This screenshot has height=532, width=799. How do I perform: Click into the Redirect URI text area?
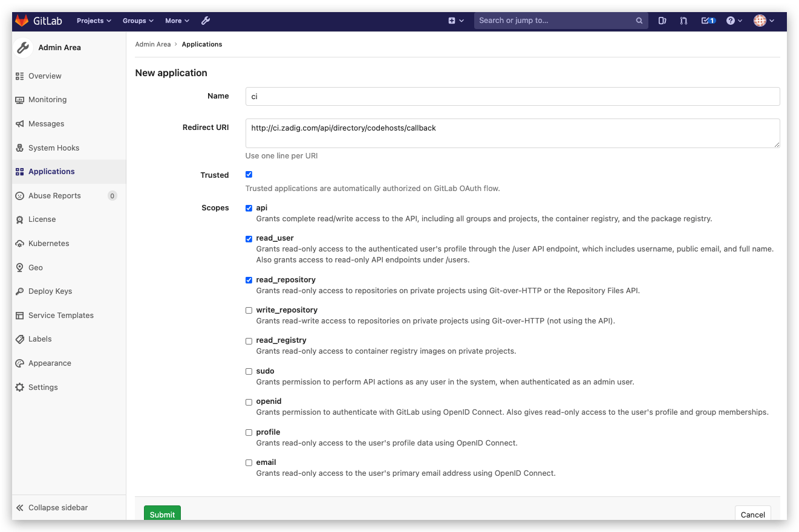[512, 133]
